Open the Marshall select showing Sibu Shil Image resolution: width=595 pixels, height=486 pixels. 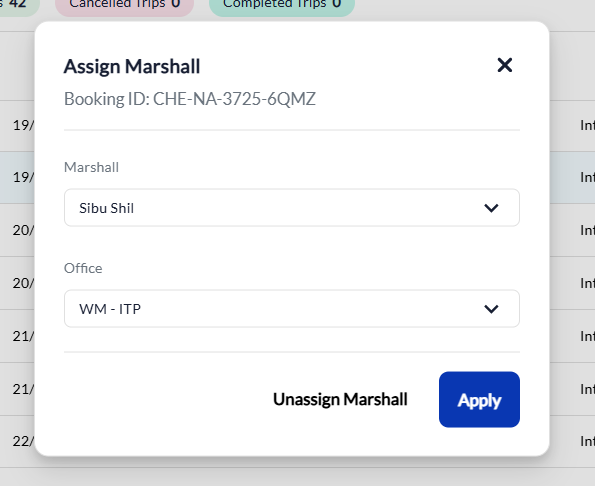(292, 208)
